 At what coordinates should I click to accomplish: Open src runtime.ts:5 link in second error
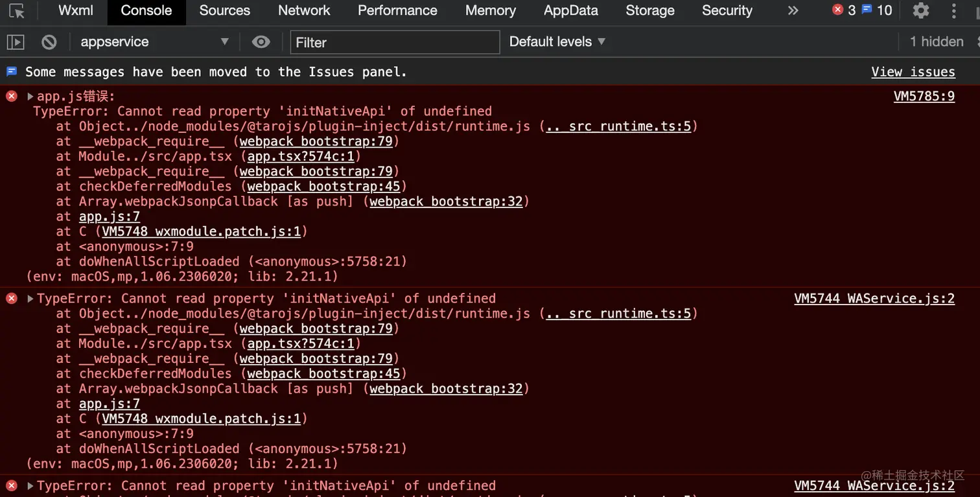tap(618, 314)
